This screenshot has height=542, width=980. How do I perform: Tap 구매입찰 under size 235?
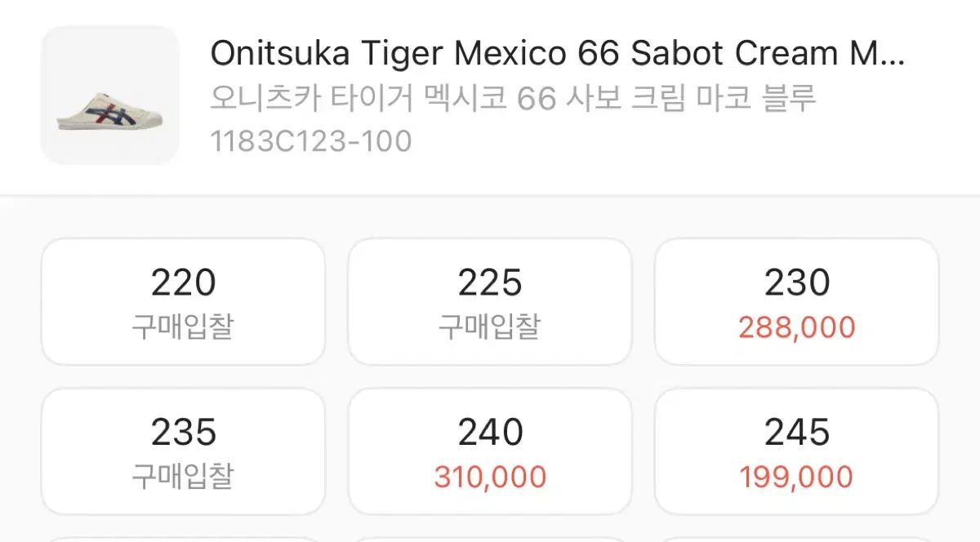pyautogui.click(x=183, y=477)
